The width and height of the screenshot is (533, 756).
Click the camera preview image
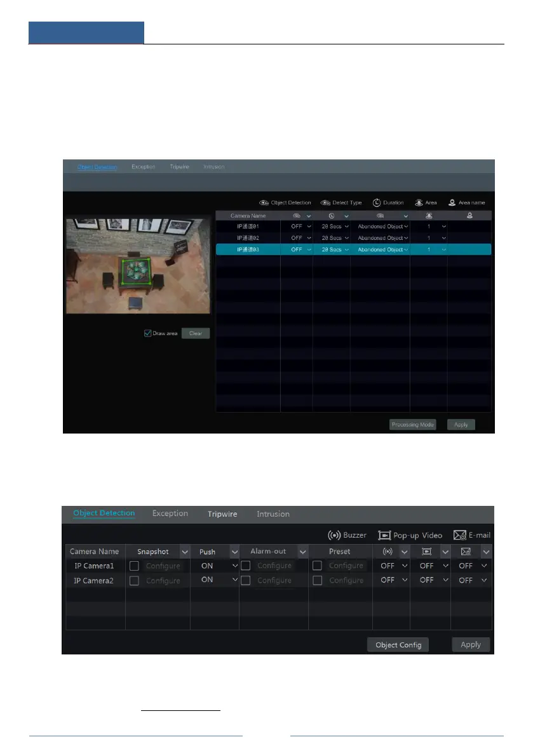pyautogui.click(x=138, y=266)
